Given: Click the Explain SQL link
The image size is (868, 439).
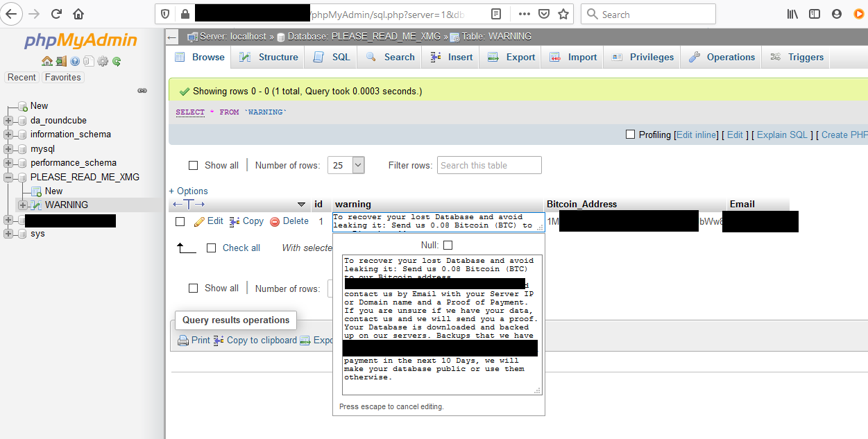Looking at the screenshot, I should click(x=782, y=135).
